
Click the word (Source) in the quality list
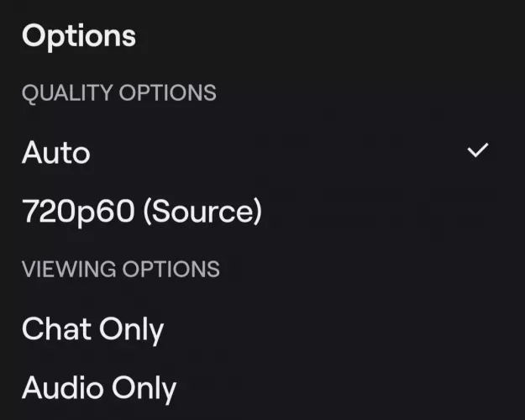pyautogui.click(x=202, y=212)
